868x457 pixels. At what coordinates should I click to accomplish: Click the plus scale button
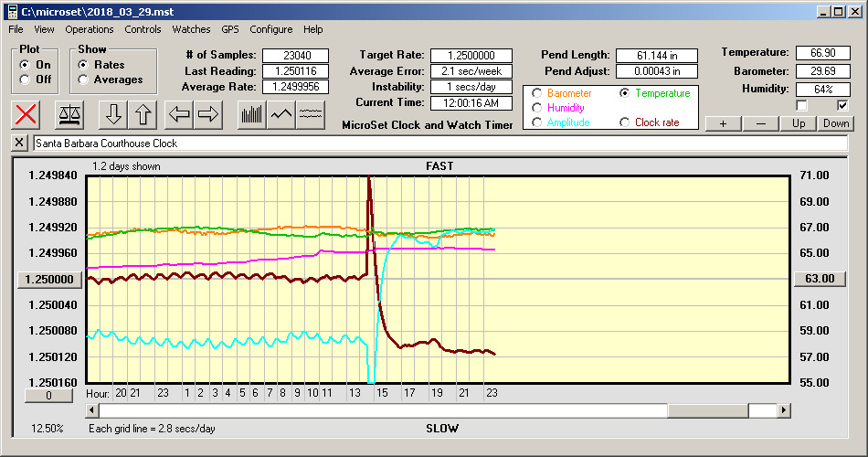pyautogui.click(x=723, y=123)
